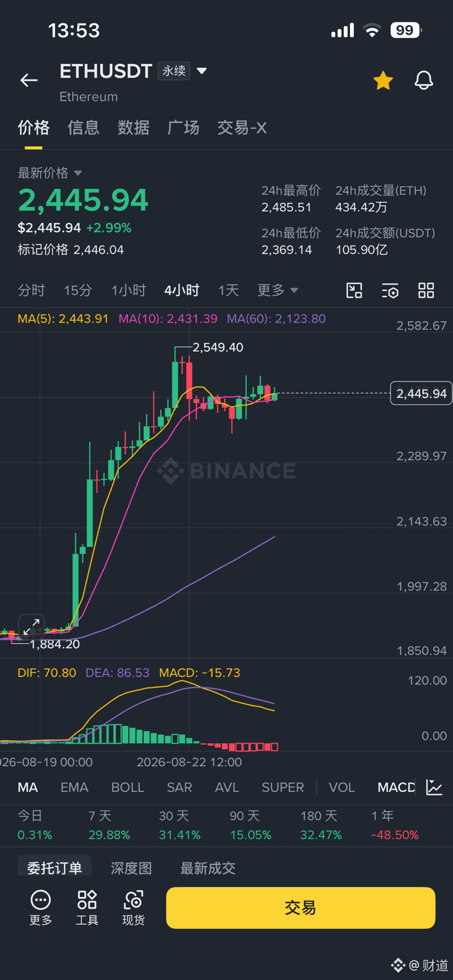
Task: Tap the 标记价格 2,446.04 text
Action: (71, 250)
